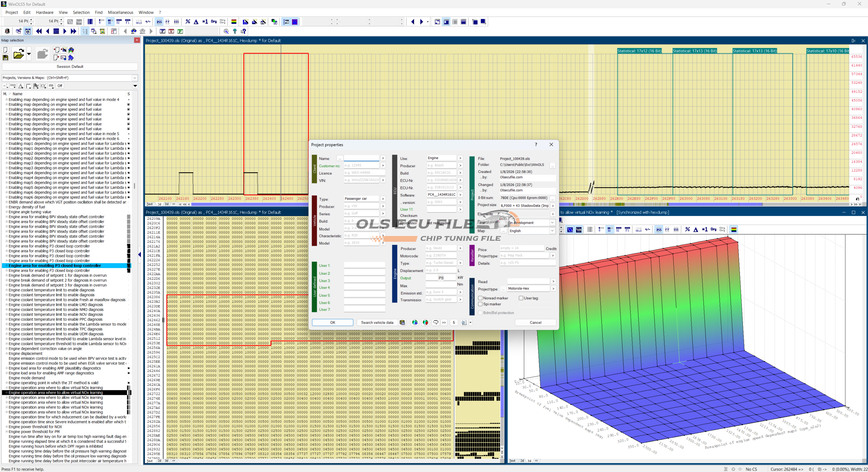The height and width of the screenshot is (472, 868).
Task: Click the speech bubble comment icon
Action: click(435, 322)
